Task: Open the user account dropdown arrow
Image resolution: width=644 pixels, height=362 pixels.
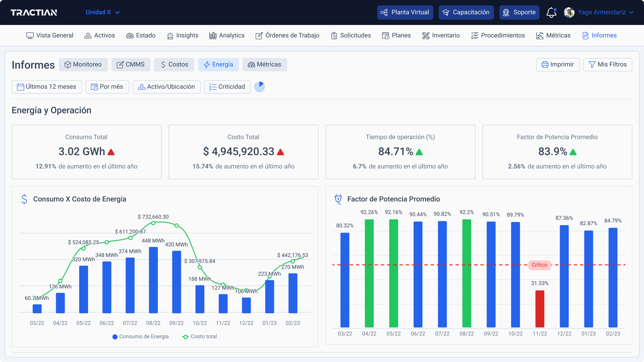Action: point(632,12)
